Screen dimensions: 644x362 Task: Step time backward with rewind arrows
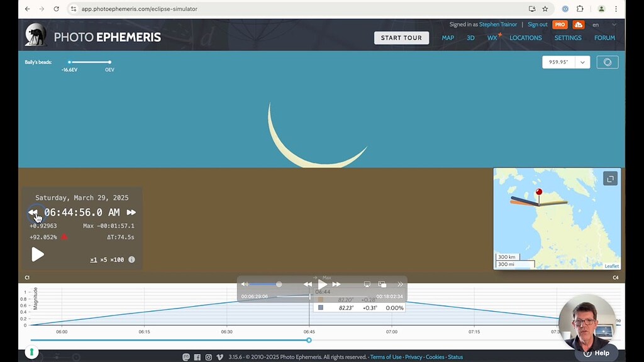point(33,212)
